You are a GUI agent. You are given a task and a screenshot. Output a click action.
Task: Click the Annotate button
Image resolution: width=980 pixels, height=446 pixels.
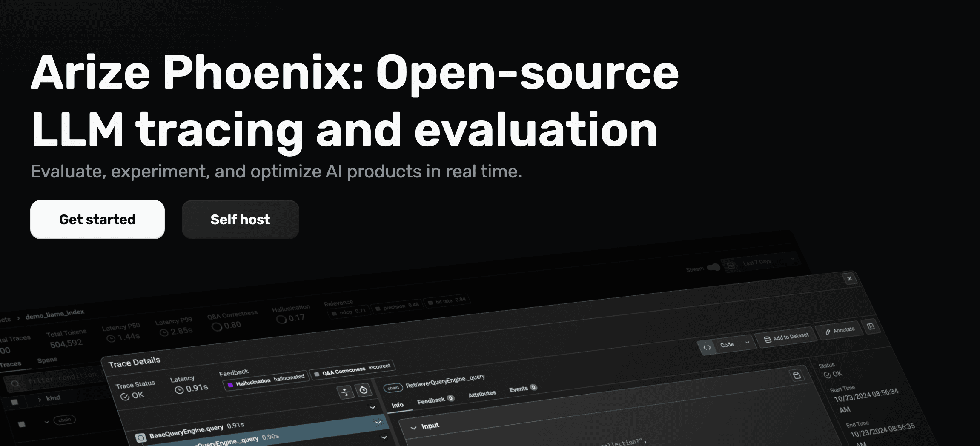click(x=840, y=330)
